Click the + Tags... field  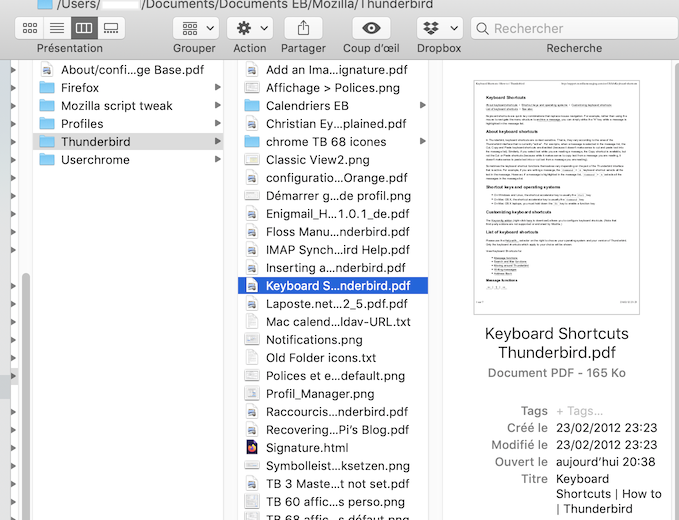(579, 411)
